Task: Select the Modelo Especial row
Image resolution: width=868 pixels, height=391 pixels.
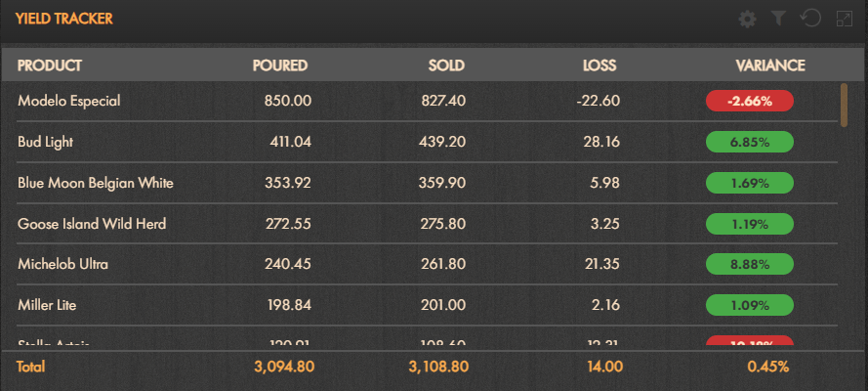Action: coord(427,101)
